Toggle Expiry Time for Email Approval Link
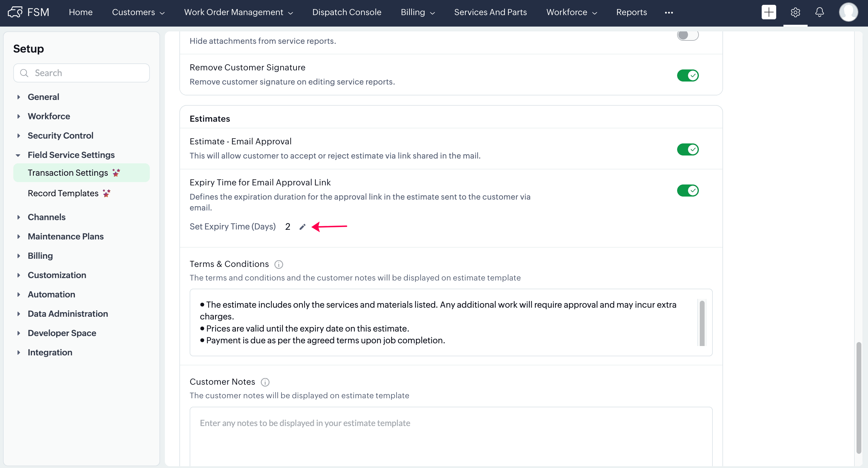The height and width of the screenshot is (468, 868). click(687, 190)
